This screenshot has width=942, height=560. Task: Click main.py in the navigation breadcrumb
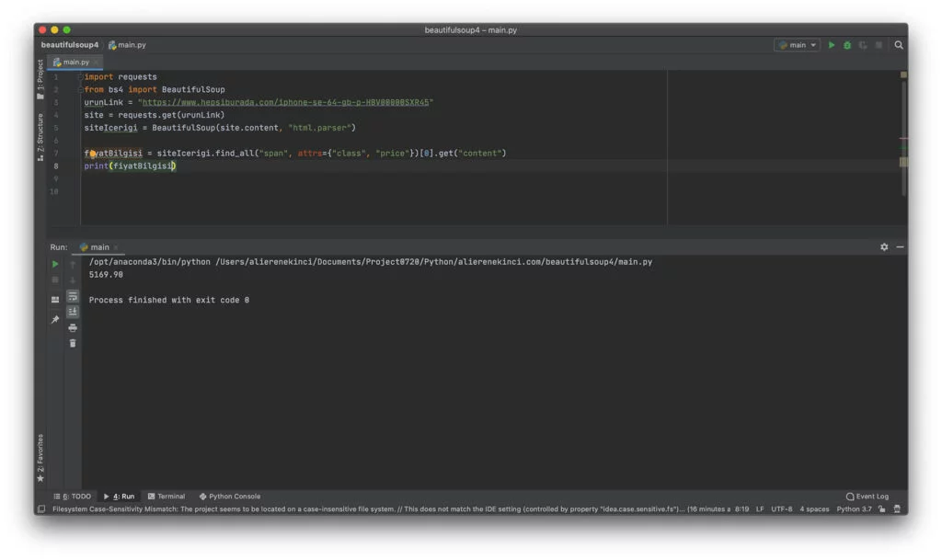click(127, 45)
